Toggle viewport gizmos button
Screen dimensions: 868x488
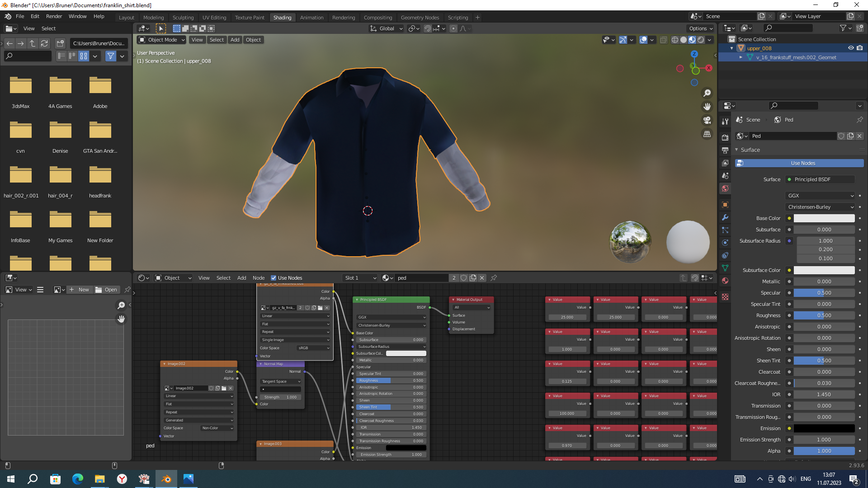pos(623,40)
